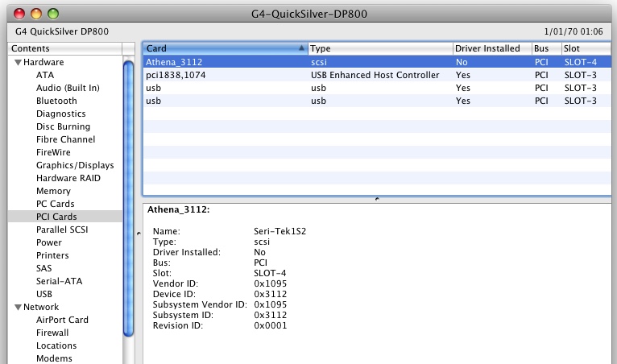
Task: Click Seri-Tek1S2 name value in details
Action: [x=280, y=231]
